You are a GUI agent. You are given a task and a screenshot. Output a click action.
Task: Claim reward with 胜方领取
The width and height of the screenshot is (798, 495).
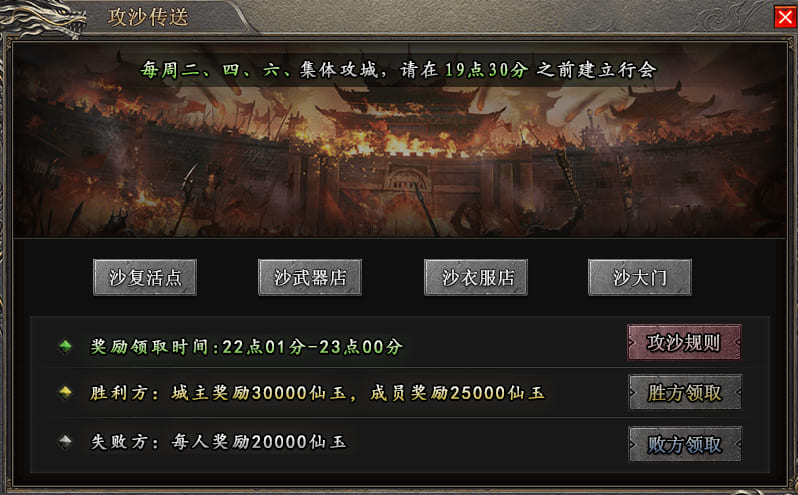685,392
